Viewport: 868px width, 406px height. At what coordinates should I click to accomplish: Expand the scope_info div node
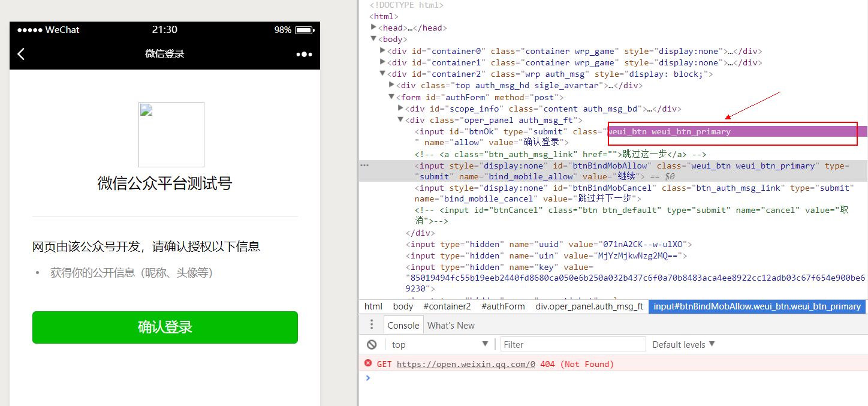point(401,108)
